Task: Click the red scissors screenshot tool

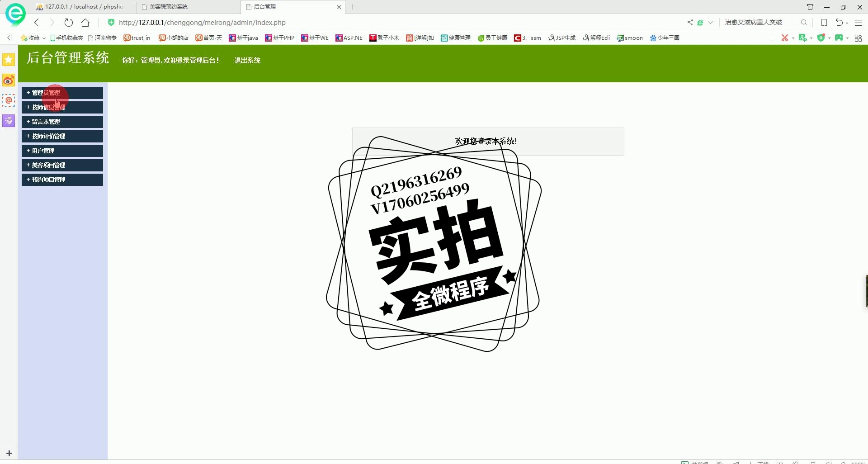Action: 785,38
